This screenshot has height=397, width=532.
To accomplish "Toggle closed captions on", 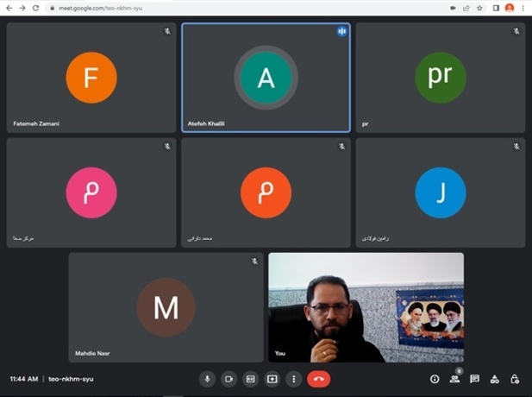I will click(x=251, y=379).
